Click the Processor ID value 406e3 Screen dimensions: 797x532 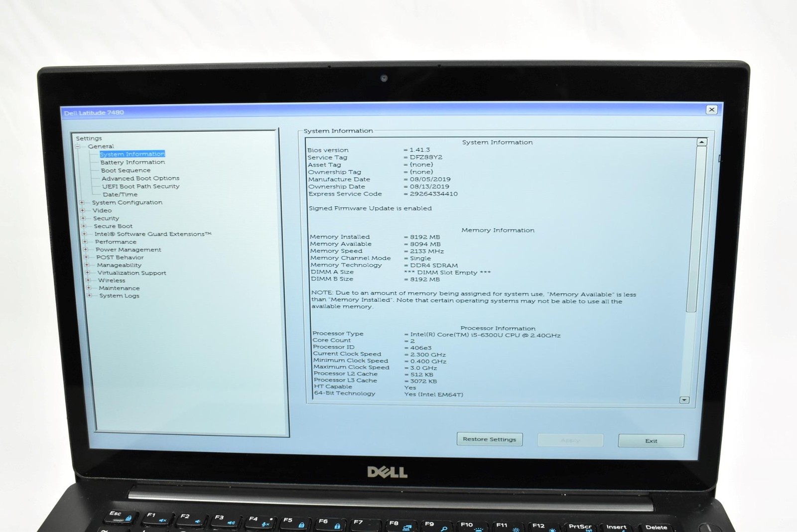[x=421, y=348]
